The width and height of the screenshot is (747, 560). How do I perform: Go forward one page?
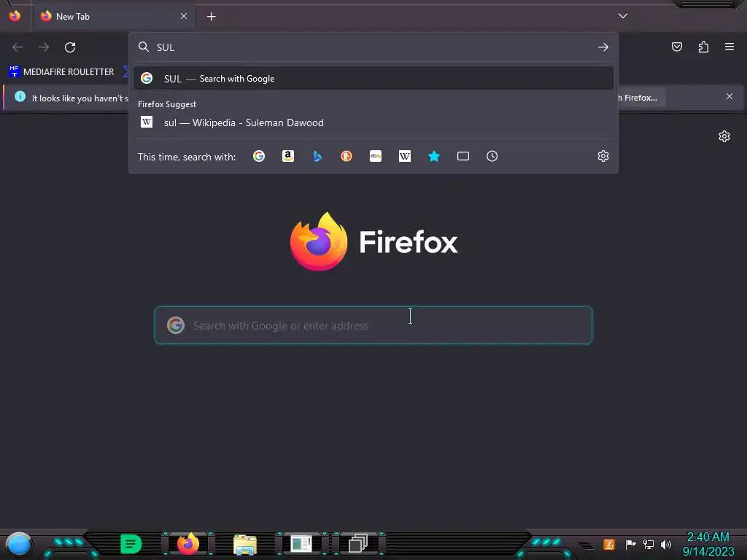pos(44,47)
